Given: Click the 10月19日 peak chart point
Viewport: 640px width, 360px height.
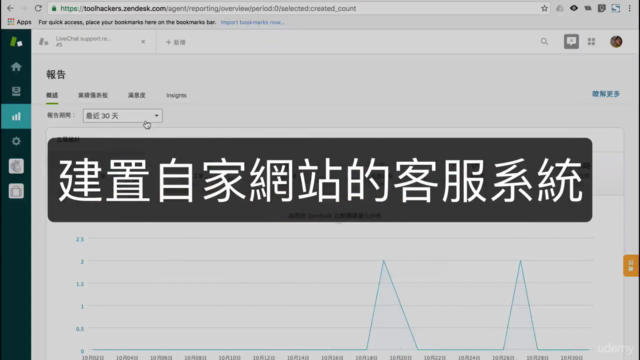Looking at the screenshot, I should (383, 261).
